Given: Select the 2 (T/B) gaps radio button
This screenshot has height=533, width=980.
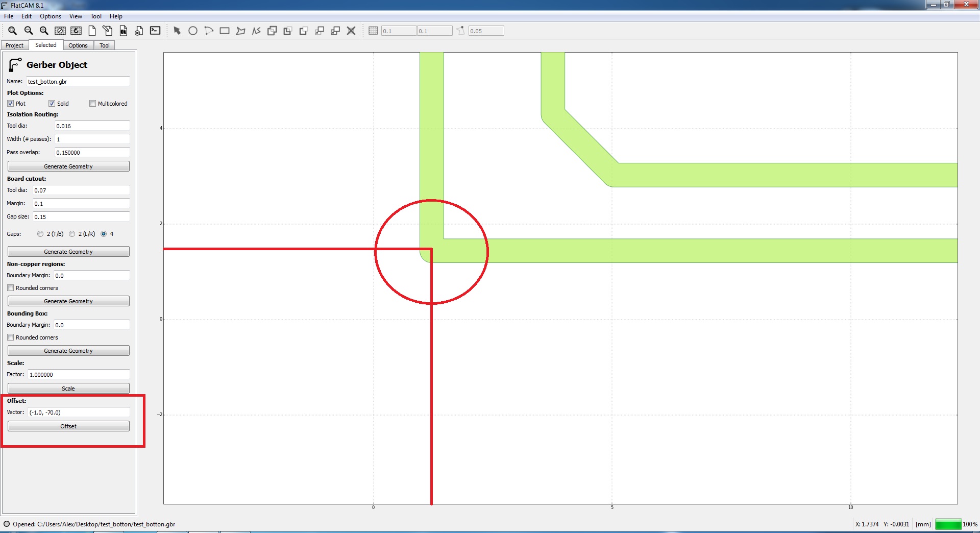Looking at the screenshot, I should tap(40, 234).
